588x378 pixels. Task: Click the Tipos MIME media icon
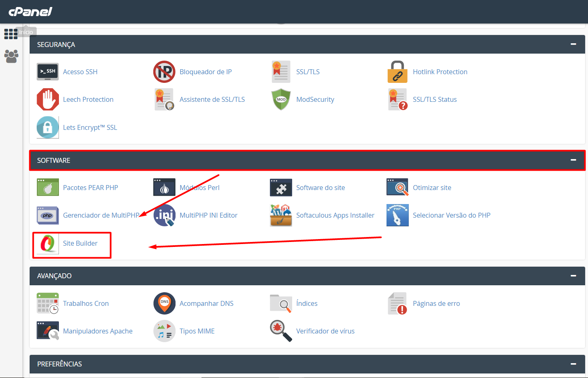[x=164, y=331]
